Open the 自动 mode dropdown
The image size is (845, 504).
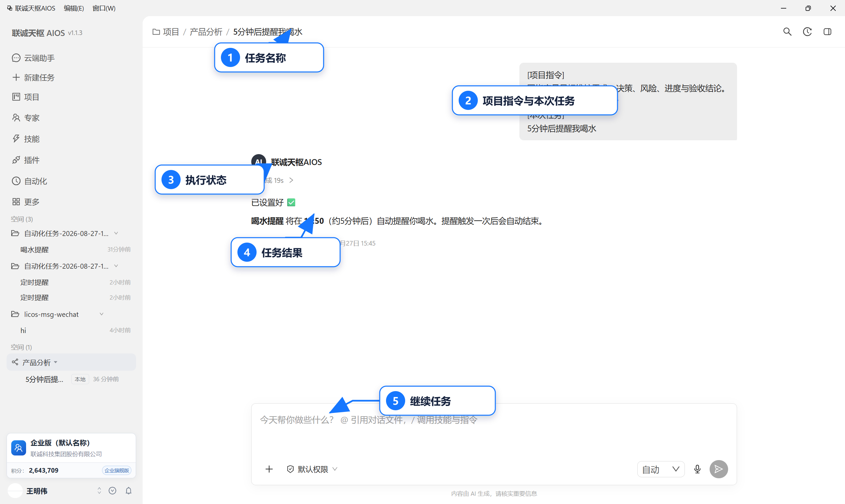(x=660, y=469)
